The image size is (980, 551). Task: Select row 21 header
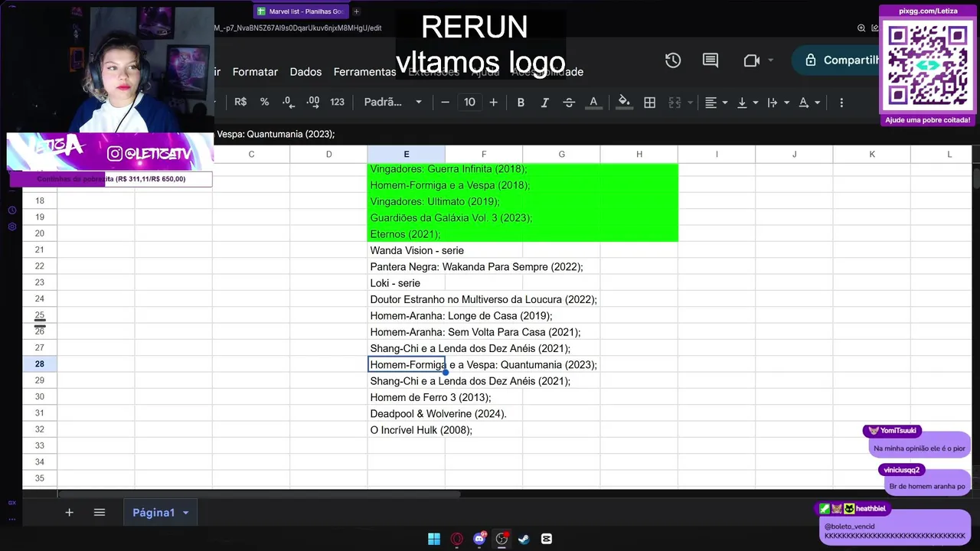40,250
